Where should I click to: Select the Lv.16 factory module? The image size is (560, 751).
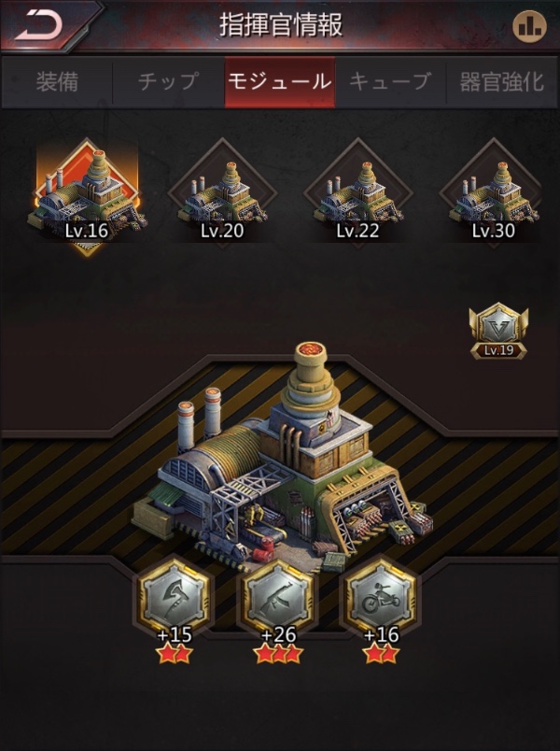pos(87,196)
